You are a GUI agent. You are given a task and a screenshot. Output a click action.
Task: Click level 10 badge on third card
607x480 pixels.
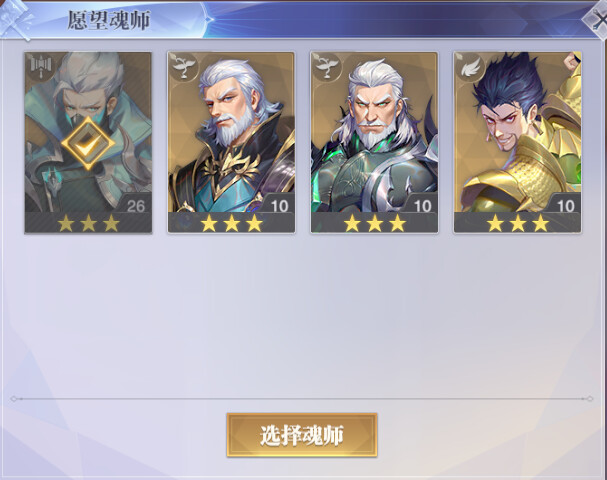[422, 206]
